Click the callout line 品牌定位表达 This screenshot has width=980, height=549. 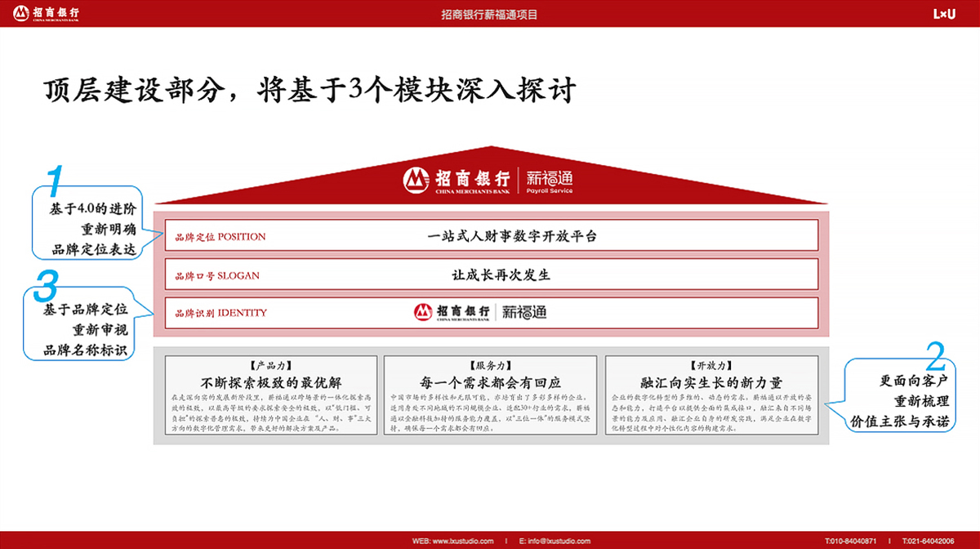(x=95, y=249)
